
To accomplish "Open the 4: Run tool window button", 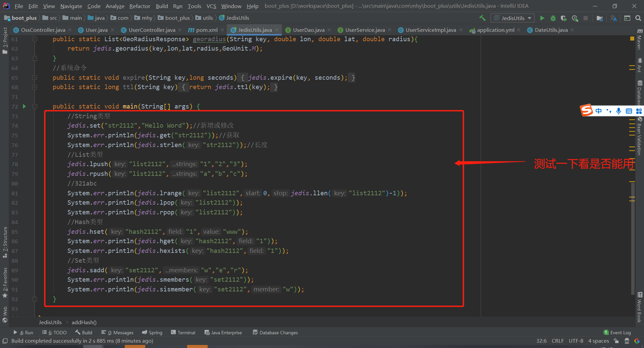I will [23, 333].
